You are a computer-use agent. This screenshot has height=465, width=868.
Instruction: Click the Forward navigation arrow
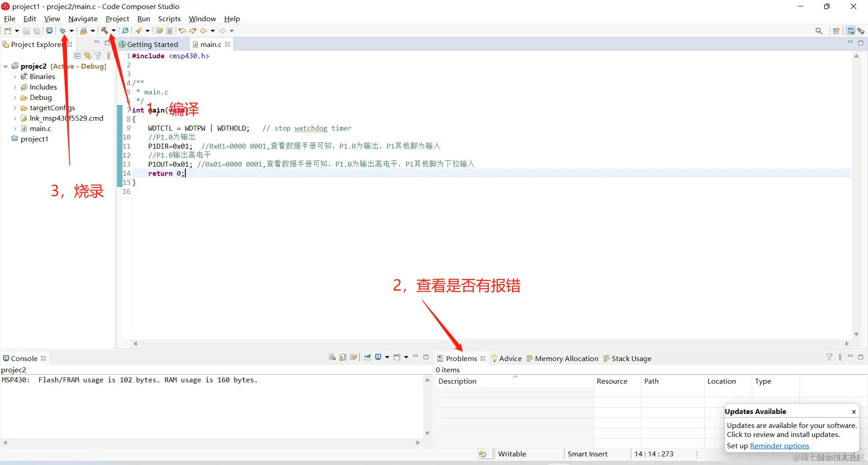click(222, 31)
